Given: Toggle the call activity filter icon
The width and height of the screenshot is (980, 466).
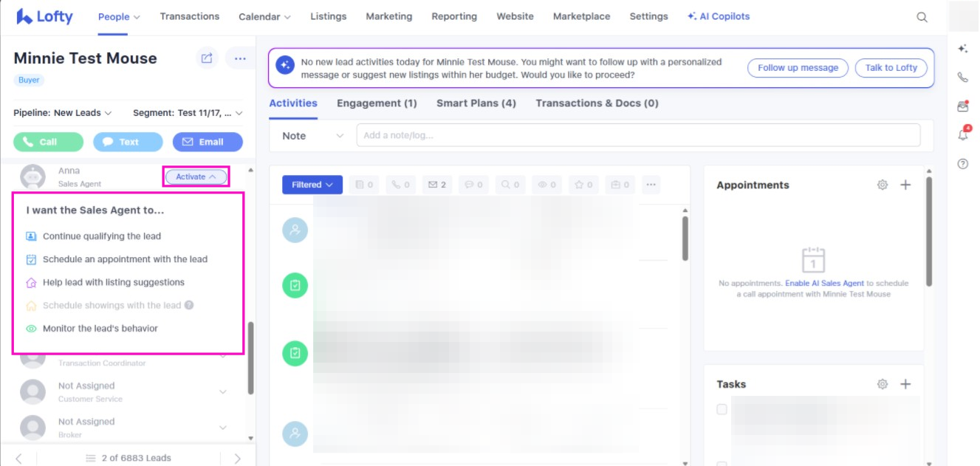Looking at the screenshot, I should pos(400,185).
